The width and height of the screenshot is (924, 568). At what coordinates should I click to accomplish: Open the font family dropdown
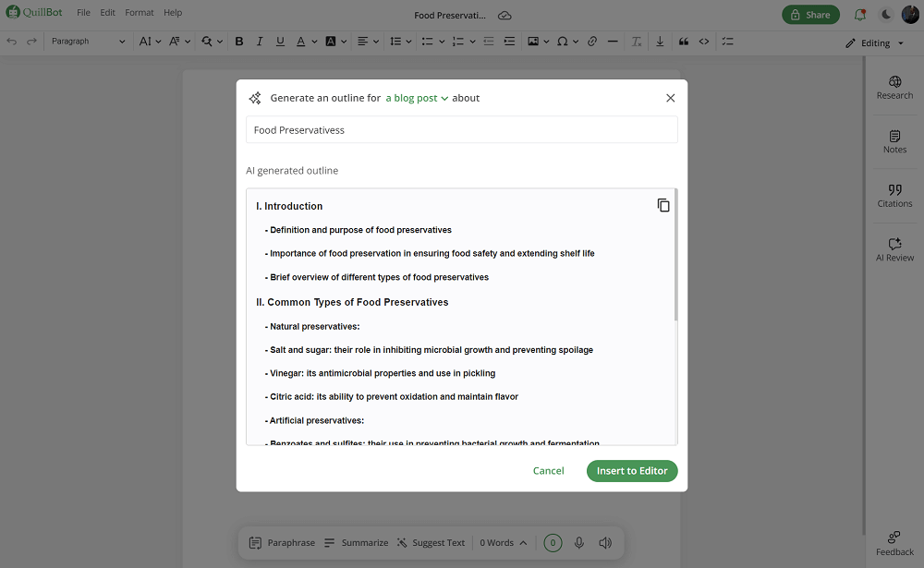[x=180, y=42]
